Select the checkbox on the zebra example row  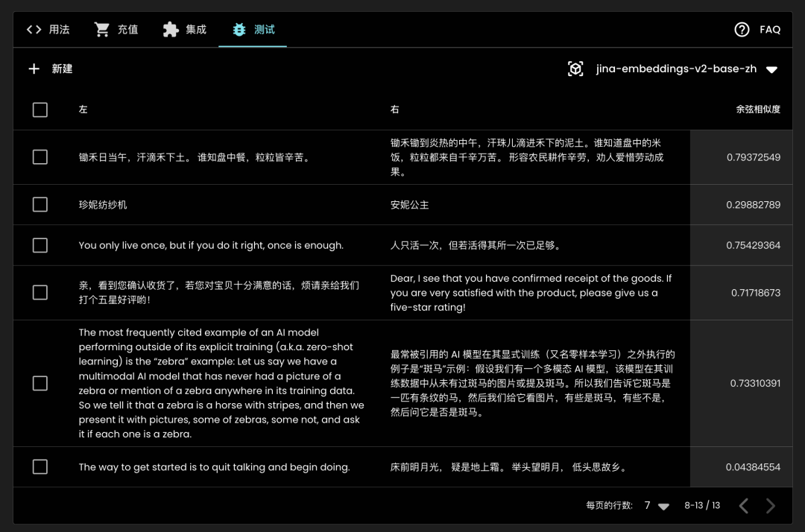coord(40,383)
